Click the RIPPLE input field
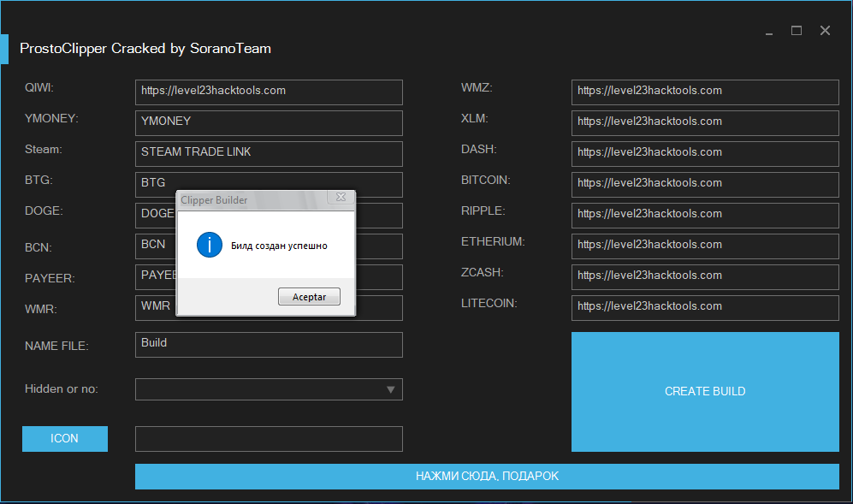Screen dimensions: 853x504 click(x=705, y=216)
